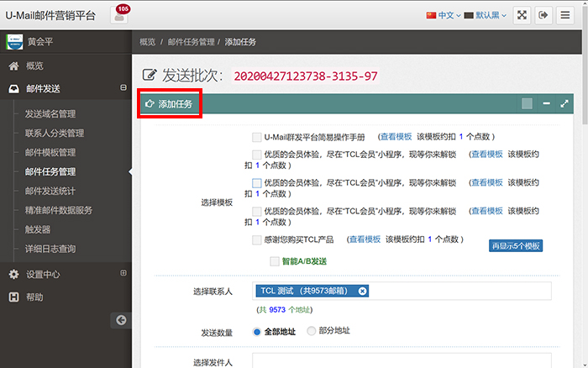Expand the 添加任务 panel with arrows icon
588x368 pixels.
point(564,103)
